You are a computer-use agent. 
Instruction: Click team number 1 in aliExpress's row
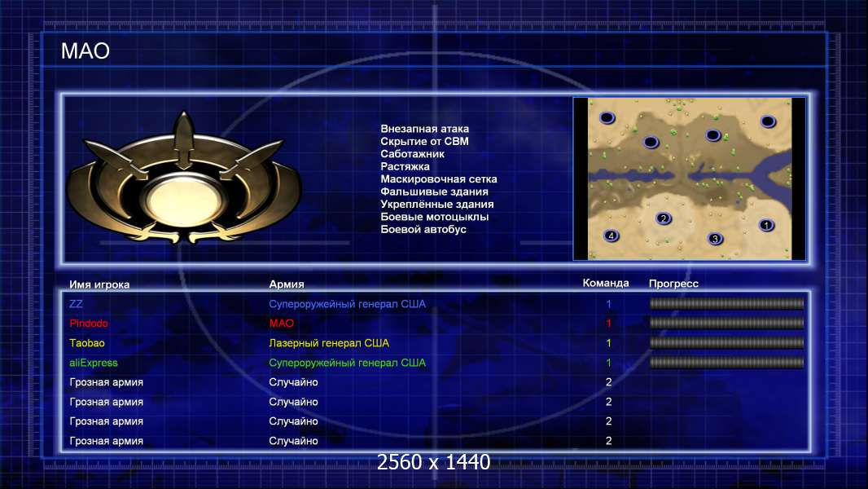(x=608, y=363)
